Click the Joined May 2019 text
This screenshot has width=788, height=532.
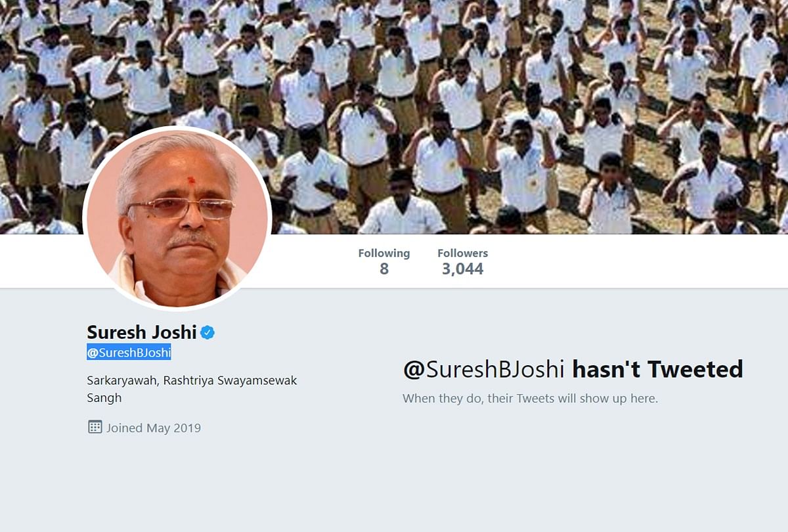(154, 428)
